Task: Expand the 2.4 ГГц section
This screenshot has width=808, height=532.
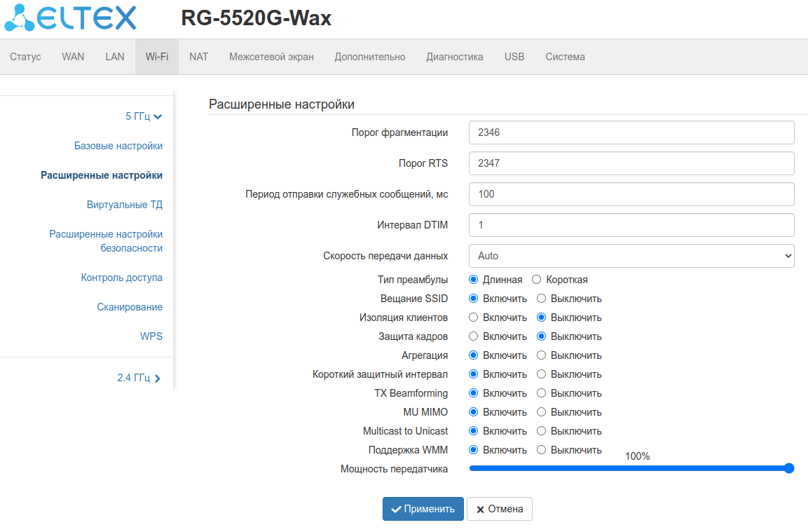Action: pyautogui.click(x=157, y=378)
